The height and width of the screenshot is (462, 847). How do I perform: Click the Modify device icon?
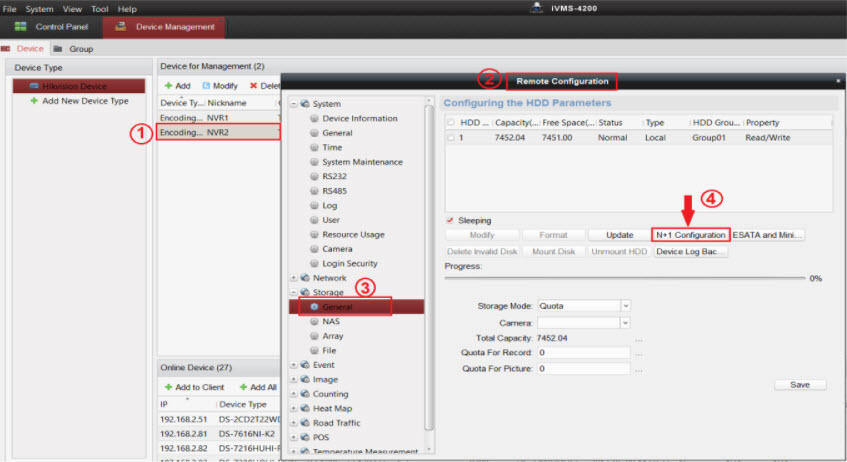point(207,86)
